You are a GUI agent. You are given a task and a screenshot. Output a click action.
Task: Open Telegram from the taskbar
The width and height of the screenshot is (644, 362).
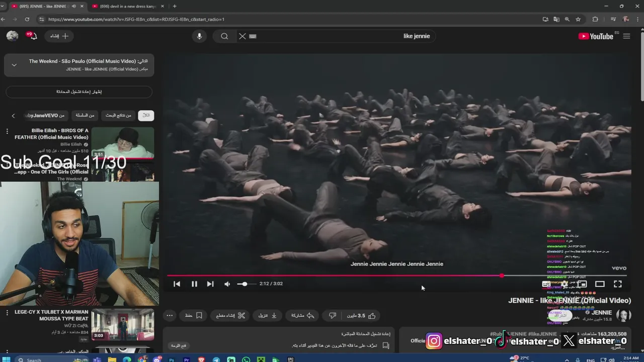point(216,360)
